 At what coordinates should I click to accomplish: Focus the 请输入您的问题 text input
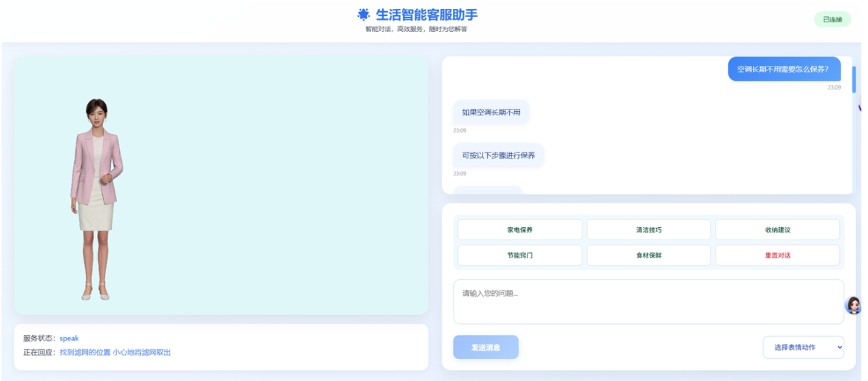coord(648,302)
